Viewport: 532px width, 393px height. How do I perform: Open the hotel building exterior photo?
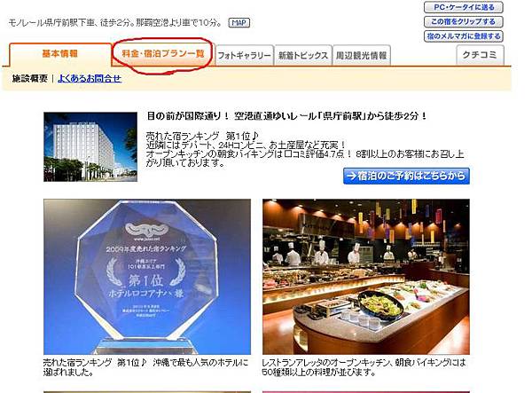click(x=90, y=147)
